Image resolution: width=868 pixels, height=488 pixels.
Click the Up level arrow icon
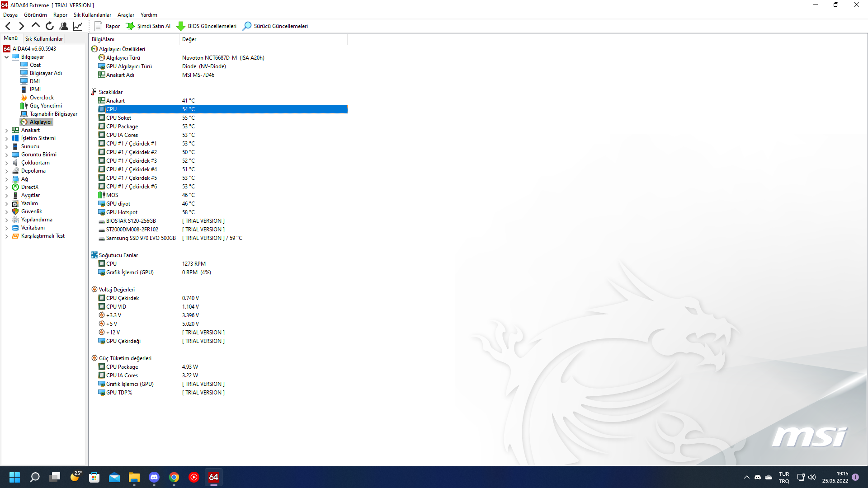click(36, 26)
